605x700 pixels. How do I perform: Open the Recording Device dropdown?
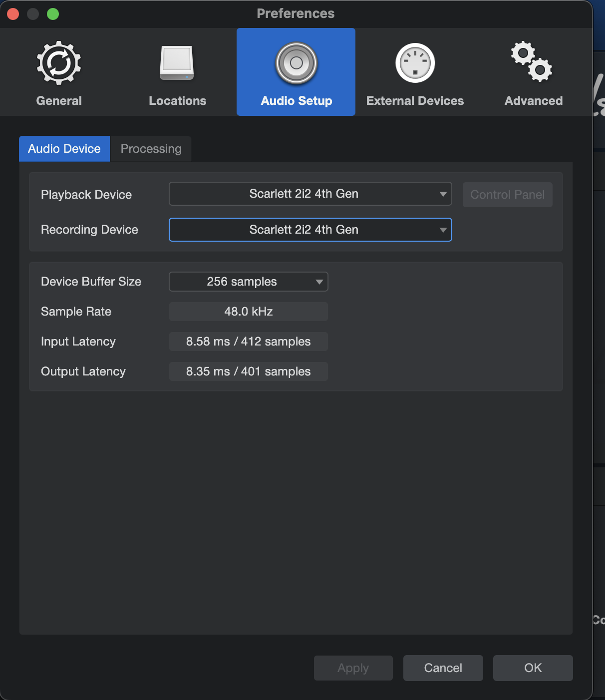click(x=310, y=230)
